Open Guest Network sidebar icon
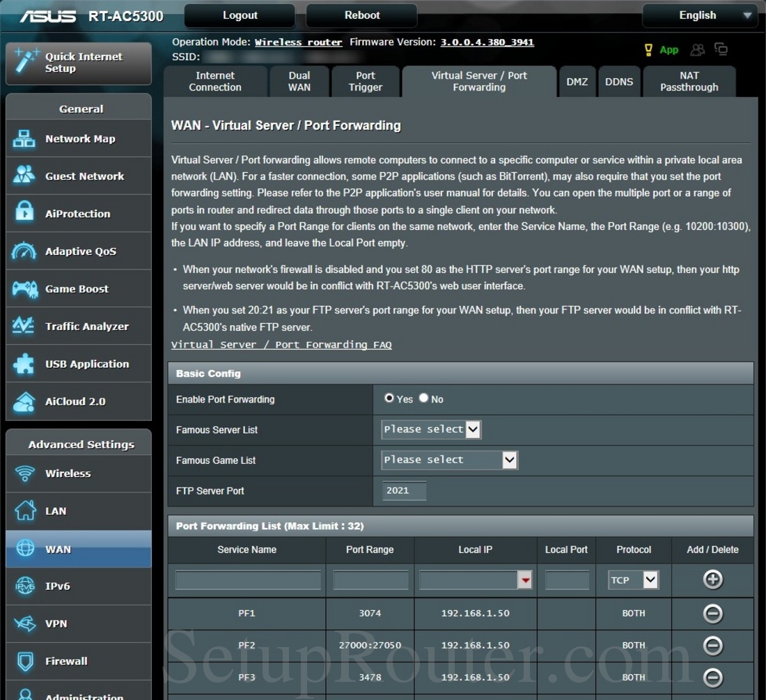766x700 pixels. [x=24, y=175]
